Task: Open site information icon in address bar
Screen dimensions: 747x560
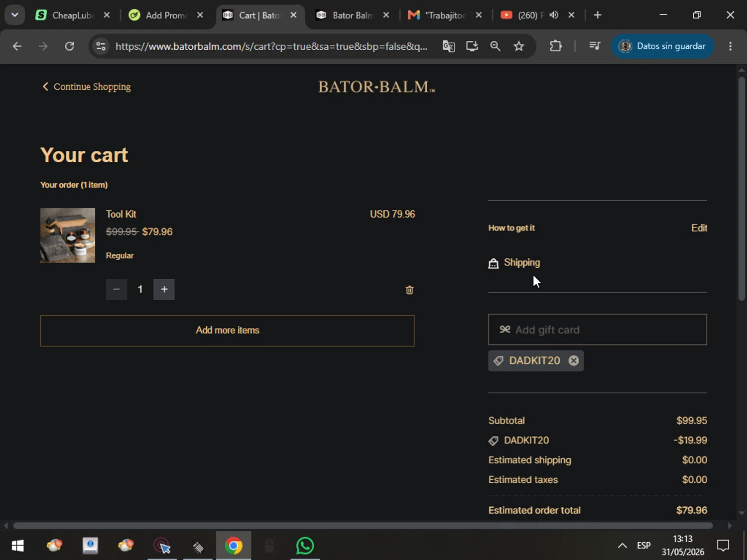Action: tap(101, 46)
